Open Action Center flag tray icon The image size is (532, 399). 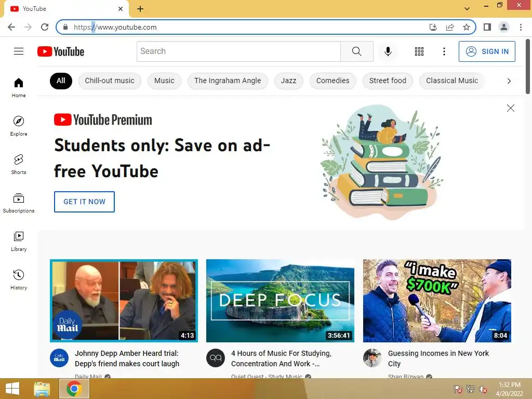click(x=458, y=389)
